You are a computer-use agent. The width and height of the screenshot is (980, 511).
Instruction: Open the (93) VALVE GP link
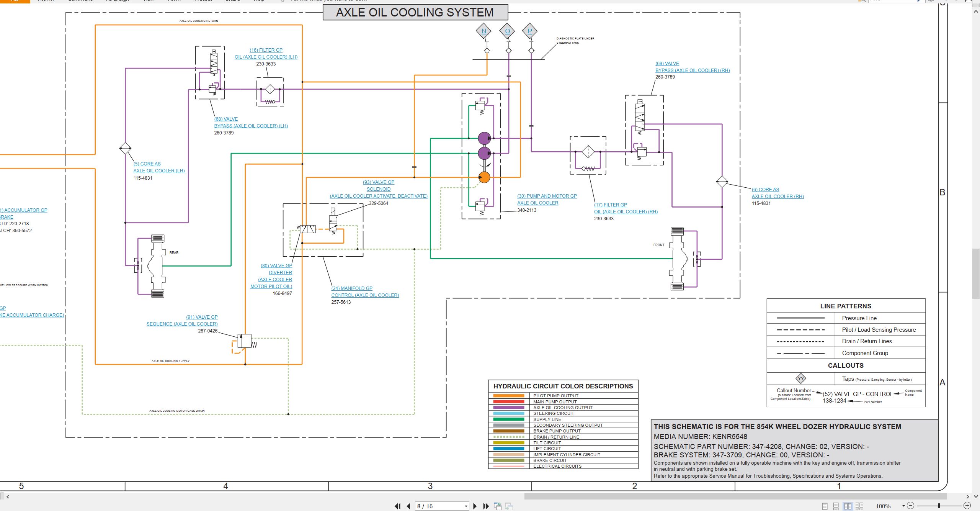[379, 182]
